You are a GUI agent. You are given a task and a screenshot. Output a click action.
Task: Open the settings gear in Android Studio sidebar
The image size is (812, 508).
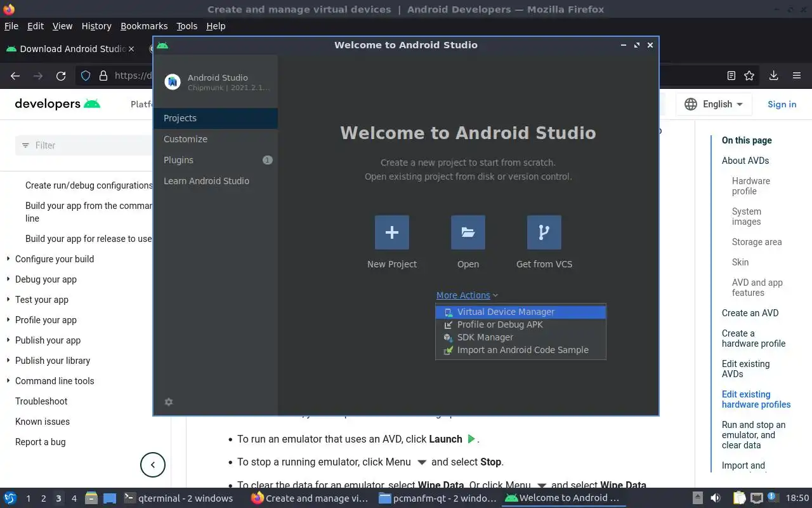[x=169, y=402]
